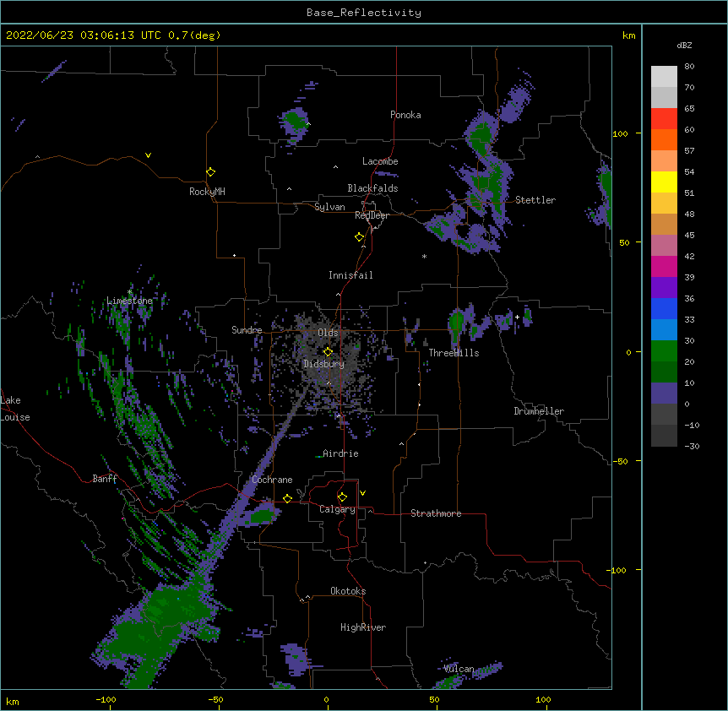Click the yellow diamond marker near RockyMH
This screenshot has width=728, height=711.
210,172
